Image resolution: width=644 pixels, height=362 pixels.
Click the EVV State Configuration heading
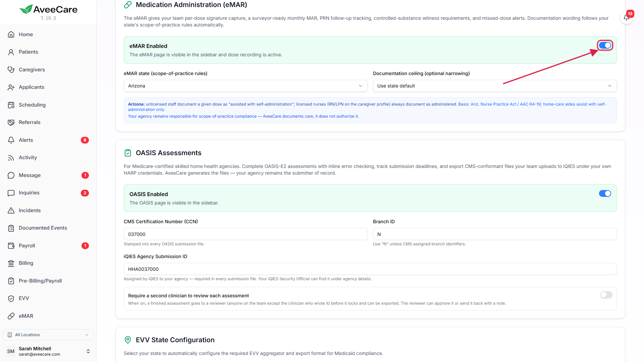[175, 340]
